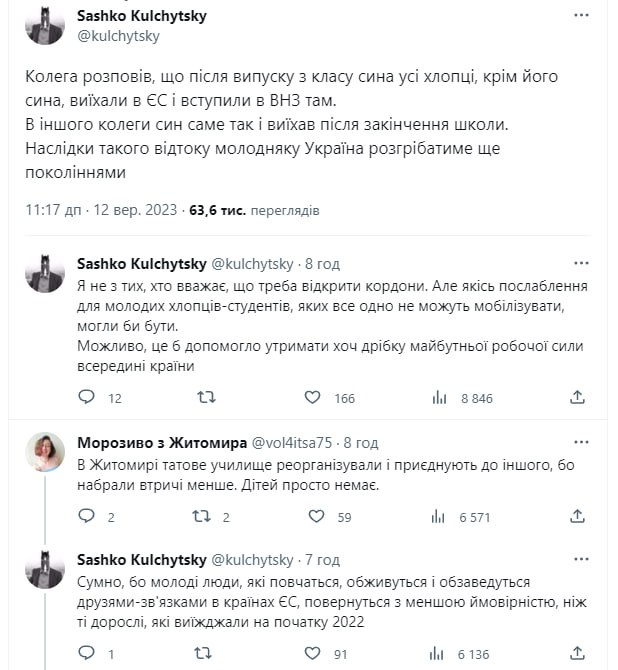
Task: Like the last reply with 91 likes
Action: click(312, 653)
